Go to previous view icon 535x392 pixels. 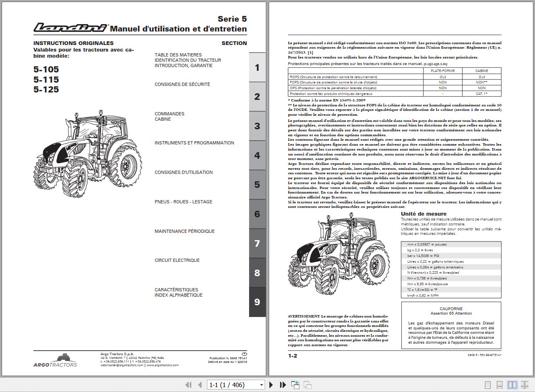coord(295,385)
